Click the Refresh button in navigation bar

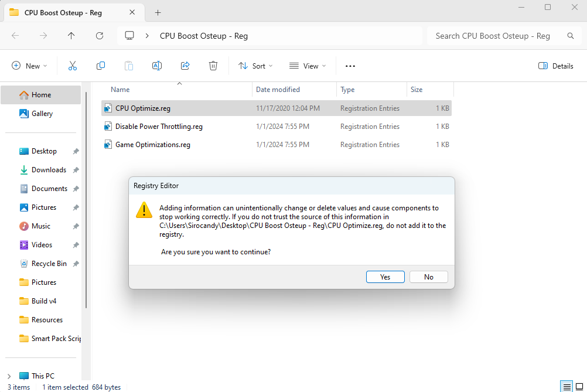[100, 36]
